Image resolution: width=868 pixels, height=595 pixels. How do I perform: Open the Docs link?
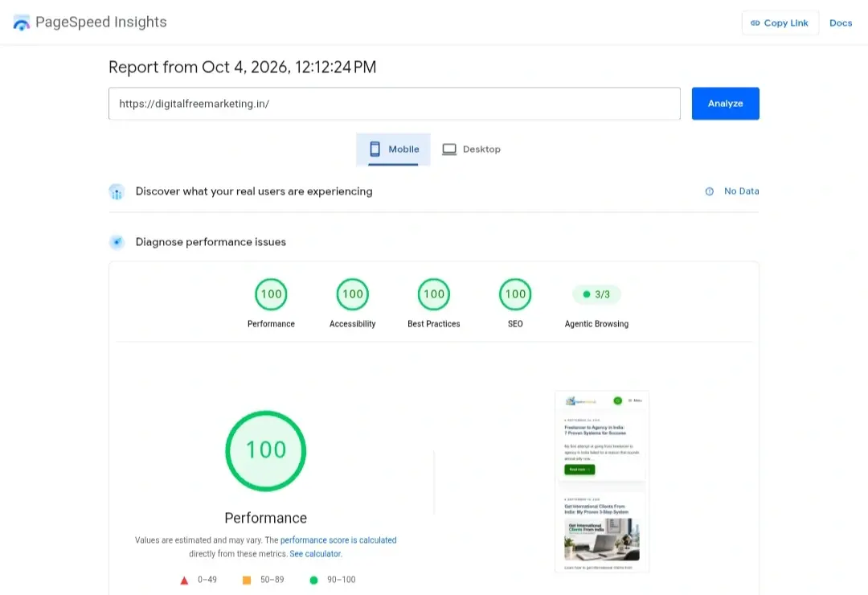click(x=841, y=23)
